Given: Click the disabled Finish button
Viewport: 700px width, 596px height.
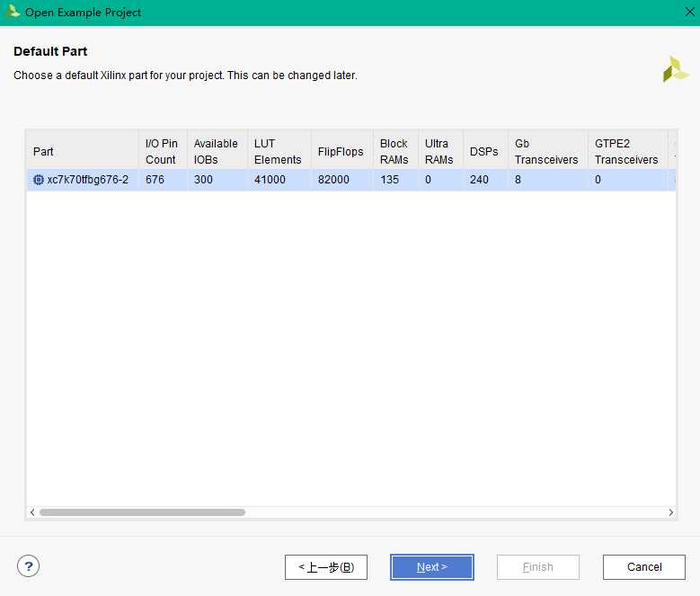Looking at the screenshot, I should (538, 567).
